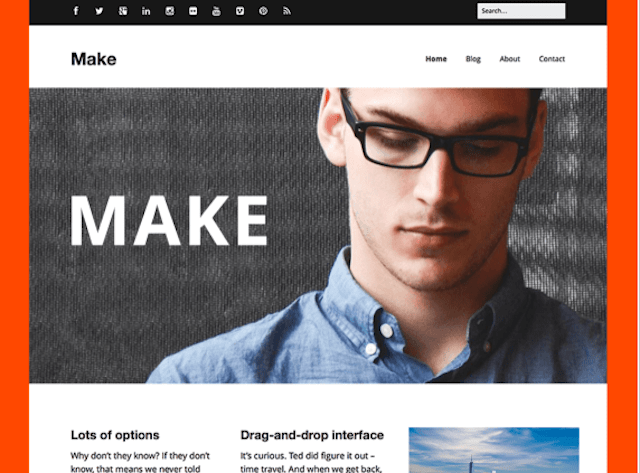Viewport: 640px width, 473px height.
Task: Open the YouTube icon
Action: pos(216,11)
